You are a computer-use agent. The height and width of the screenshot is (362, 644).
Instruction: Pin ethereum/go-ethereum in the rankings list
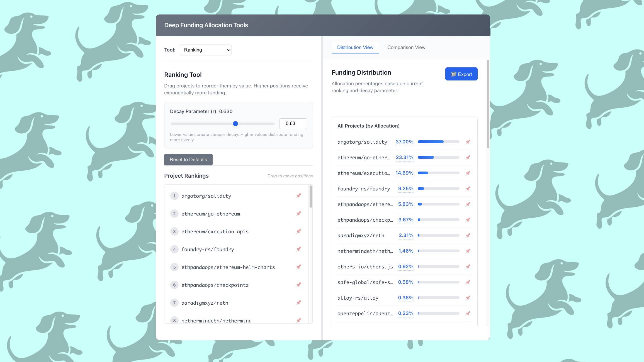pyautogui.click(x=298, y=214)
